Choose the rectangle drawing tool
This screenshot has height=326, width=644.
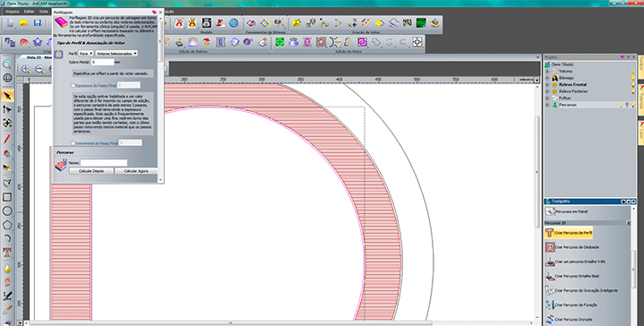click(7, 197)
